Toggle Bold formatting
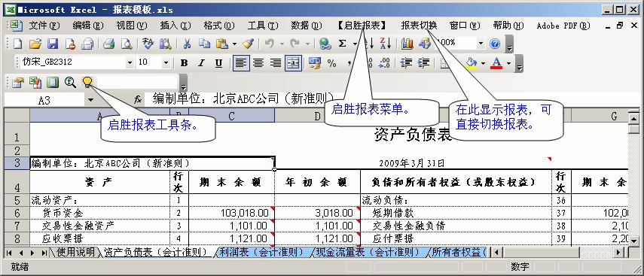The height and width of the screenshot is (276, 644). click(x=184, y=63)
